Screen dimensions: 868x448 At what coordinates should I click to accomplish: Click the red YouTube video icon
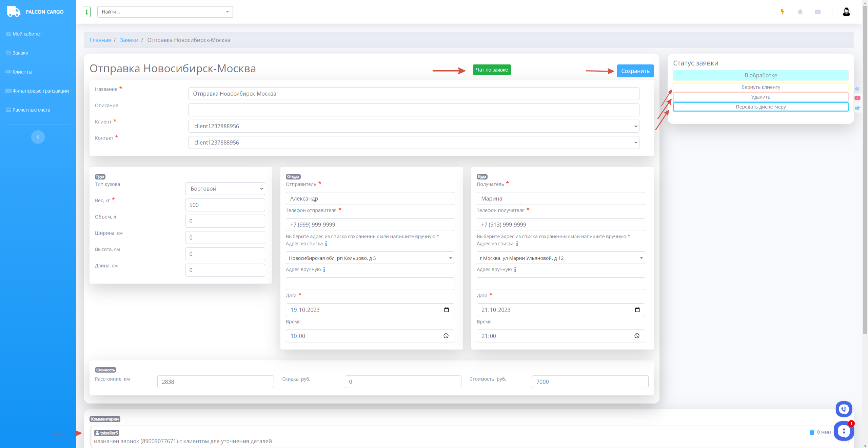click(857, 98)
